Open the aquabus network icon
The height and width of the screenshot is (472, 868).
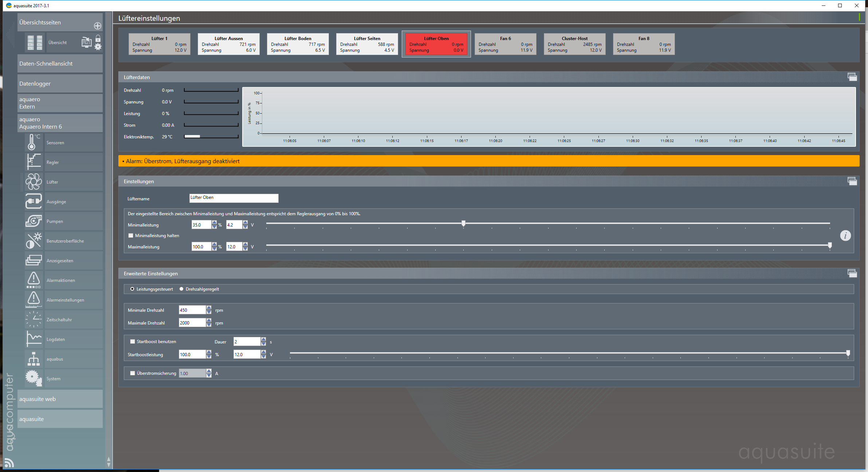tap(33, 359)
